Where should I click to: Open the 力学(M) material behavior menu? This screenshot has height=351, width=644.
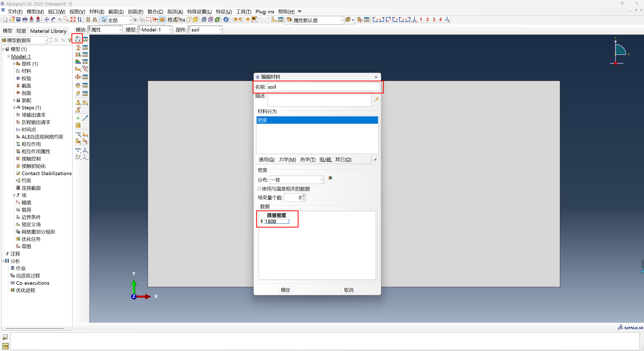(x=287, y=159)
